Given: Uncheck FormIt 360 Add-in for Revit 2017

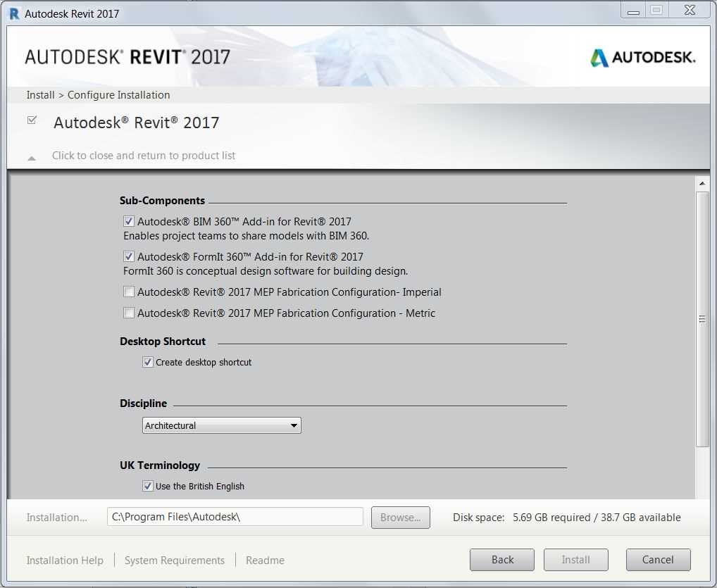Looking at the screenshot, I should tap(129, 256).
